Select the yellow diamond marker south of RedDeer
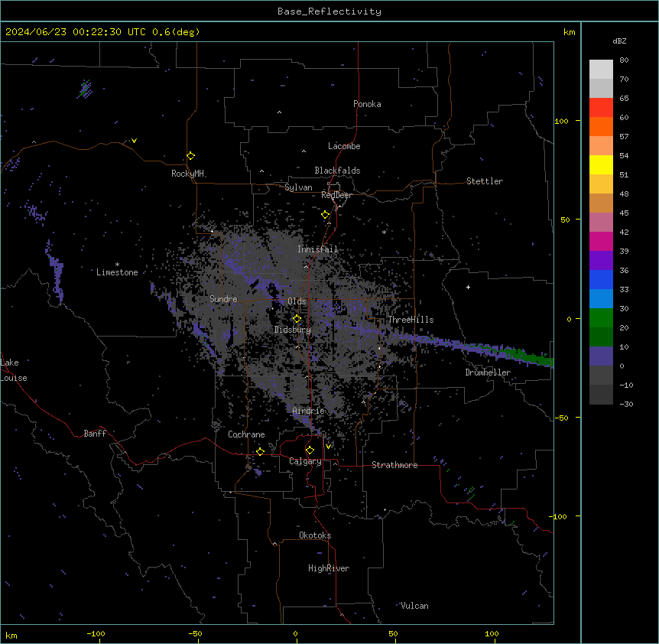The height and width of the screenshot is (644, 659). (325, 215)
